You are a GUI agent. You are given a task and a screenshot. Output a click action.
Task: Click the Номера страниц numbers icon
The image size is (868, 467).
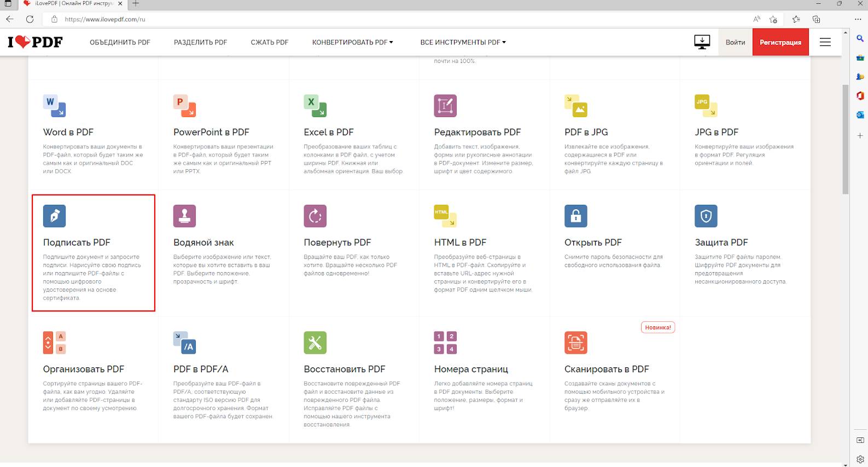[x=445, y=343]
